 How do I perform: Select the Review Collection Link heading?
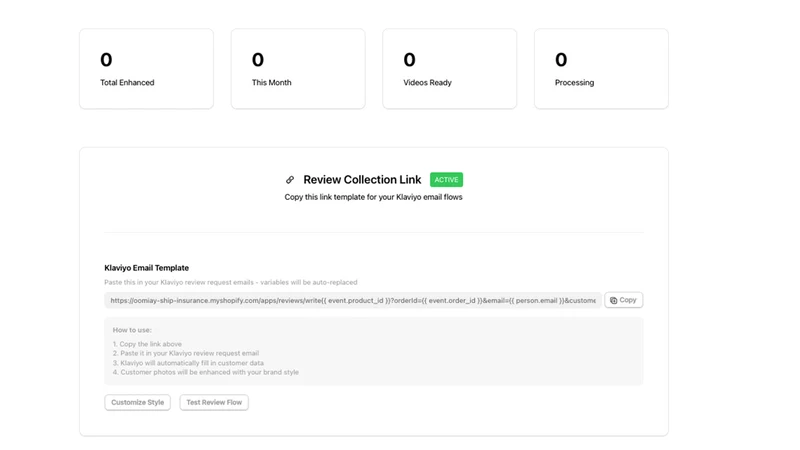(x=362, y=180)
